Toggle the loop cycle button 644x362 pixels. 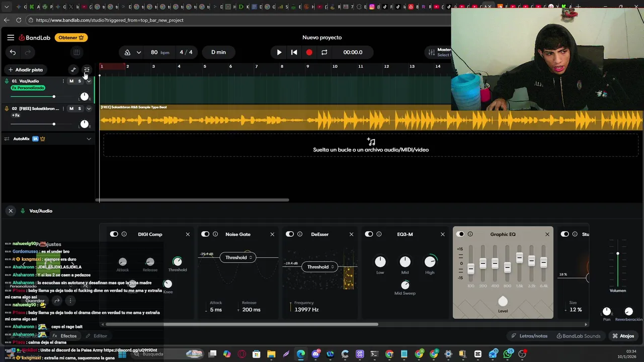(x=324, y=52)
